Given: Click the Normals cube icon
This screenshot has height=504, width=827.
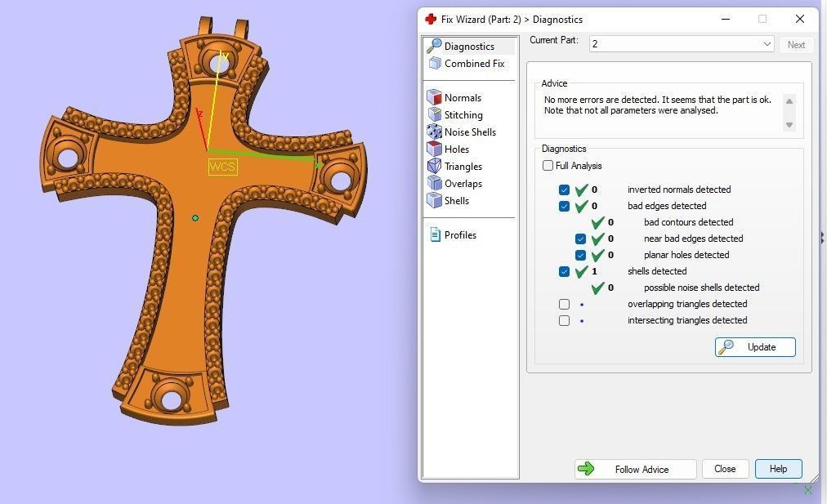Looking at the screenshot, I should [434, 97].
